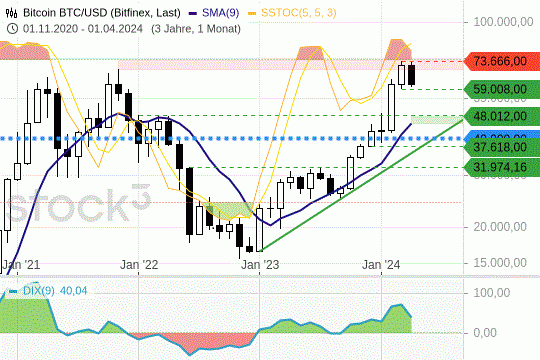The image size is (540, 360).
Task: Click the SSTOC(5, 5, 3) legend marker
Action: [252, 13]
